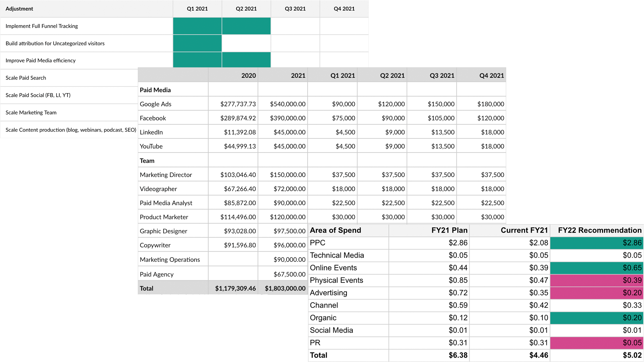Select spend Total Current FY21 $4.46
644x362 pixels.
539,355
